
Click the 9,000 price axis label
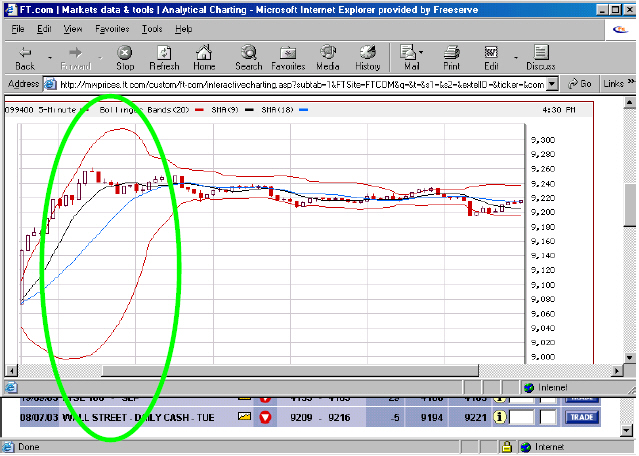pos(543,357)
